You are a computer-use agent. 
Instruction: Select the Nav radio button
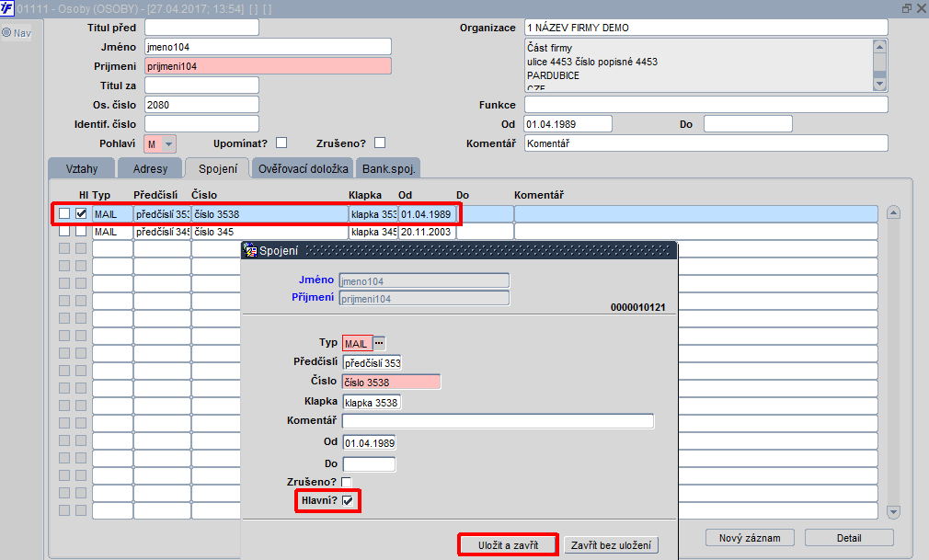click(7, 32)
